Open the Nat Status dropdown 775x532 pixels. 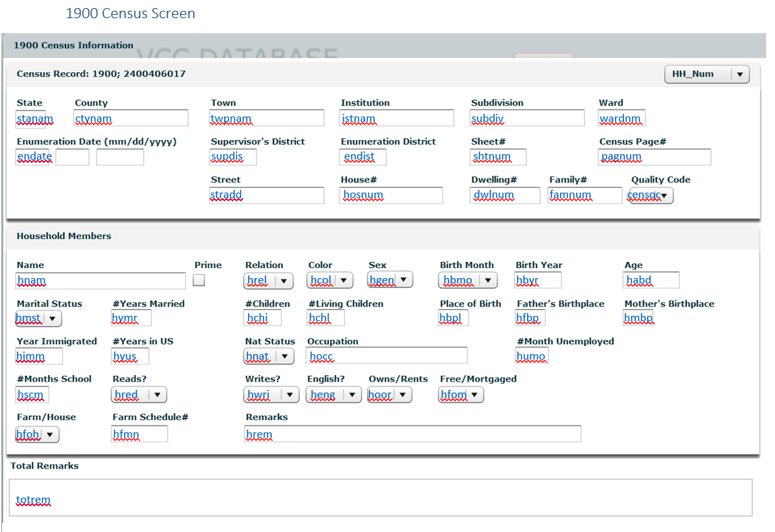tap(269, 357)
